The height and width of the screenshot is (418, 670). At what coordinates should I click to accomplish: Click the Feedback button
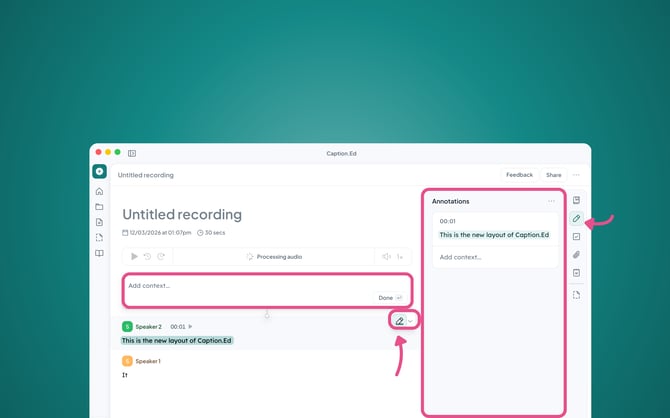(x=519, y=175)
